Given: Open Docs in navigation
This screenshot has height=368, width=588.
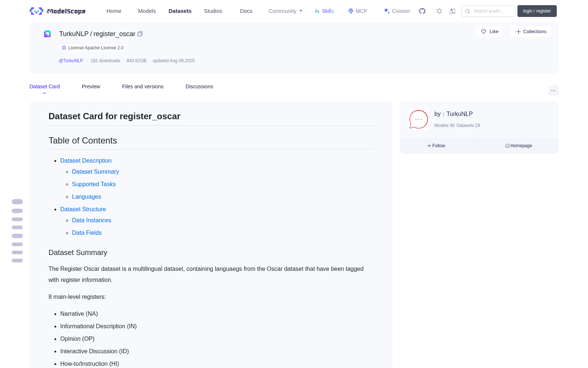Looking at the screenshot, I should pos(246,11).
